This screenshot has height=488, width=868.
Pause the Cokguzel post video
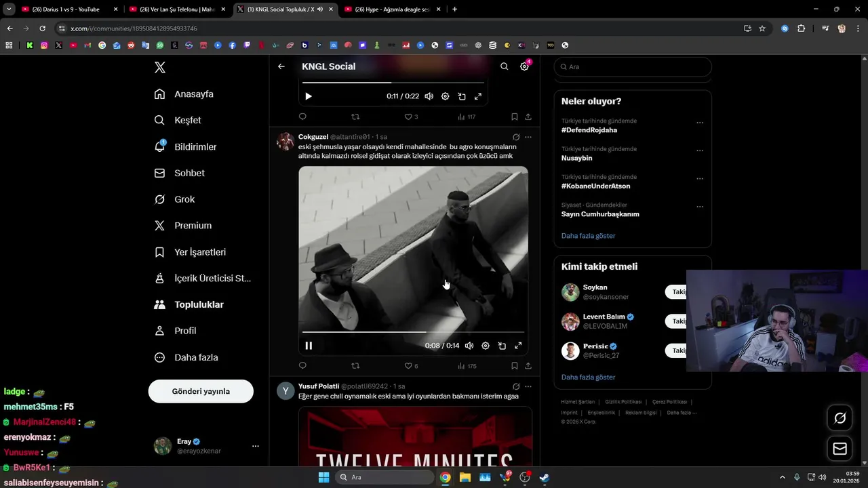(x=309, y=346)
